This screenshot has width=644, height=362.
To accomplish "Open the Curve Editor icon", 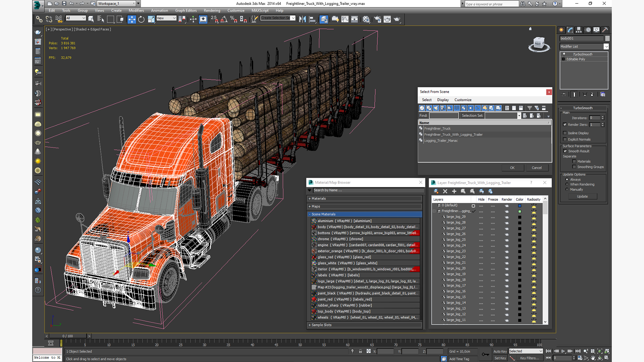I will 345,19.
